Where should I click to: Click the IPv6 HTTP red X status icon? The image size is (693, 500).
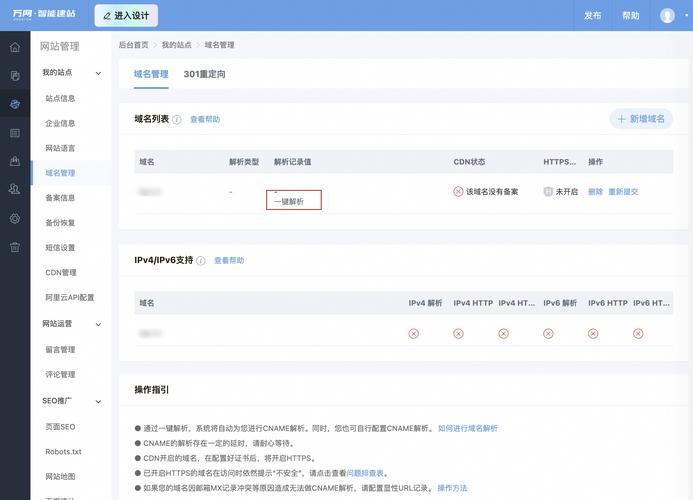click(x=593, y=333)
